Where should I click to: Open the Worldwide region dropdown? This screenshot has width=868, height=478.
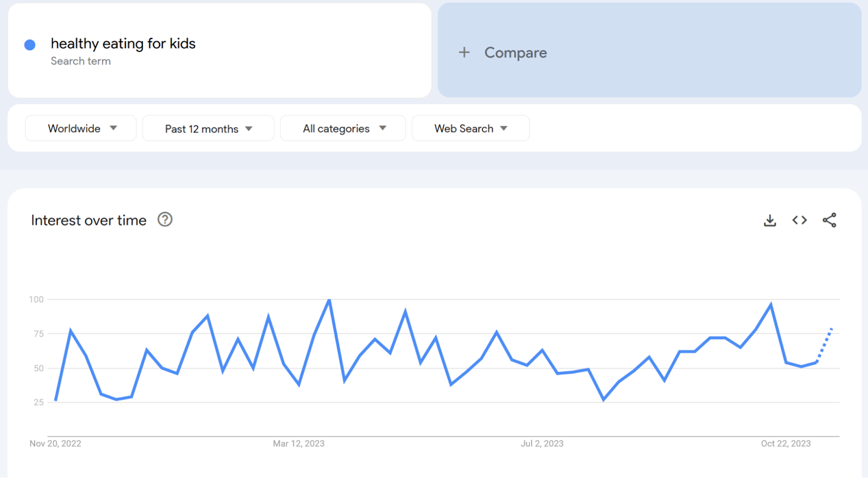(x=80, y=128)
